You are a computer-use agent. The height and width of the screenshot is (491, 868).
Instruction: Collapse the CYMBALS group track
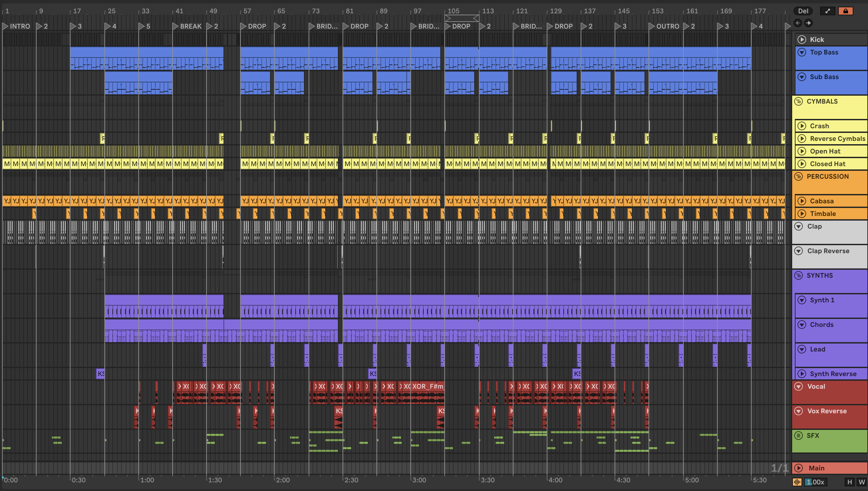[x=798, y=101]
